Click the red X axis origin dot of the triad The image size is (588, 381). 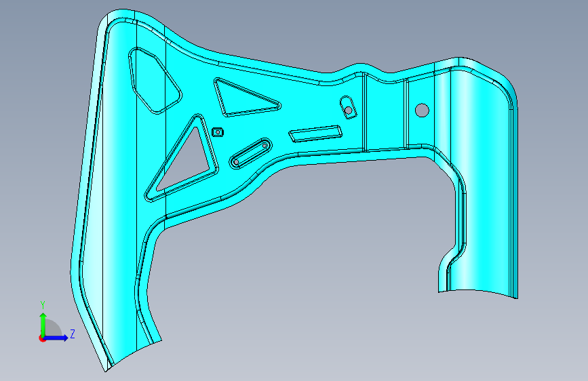click(42, 338)
